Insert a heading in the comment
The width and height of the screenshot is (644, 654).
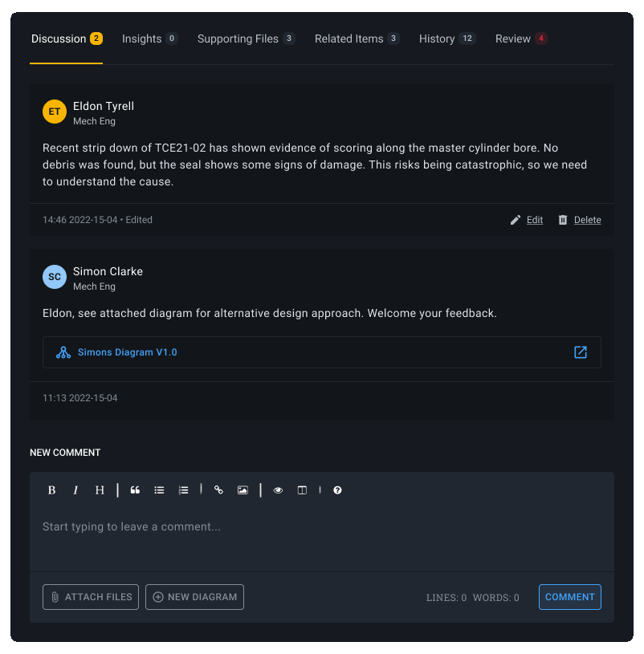[100, 490]
